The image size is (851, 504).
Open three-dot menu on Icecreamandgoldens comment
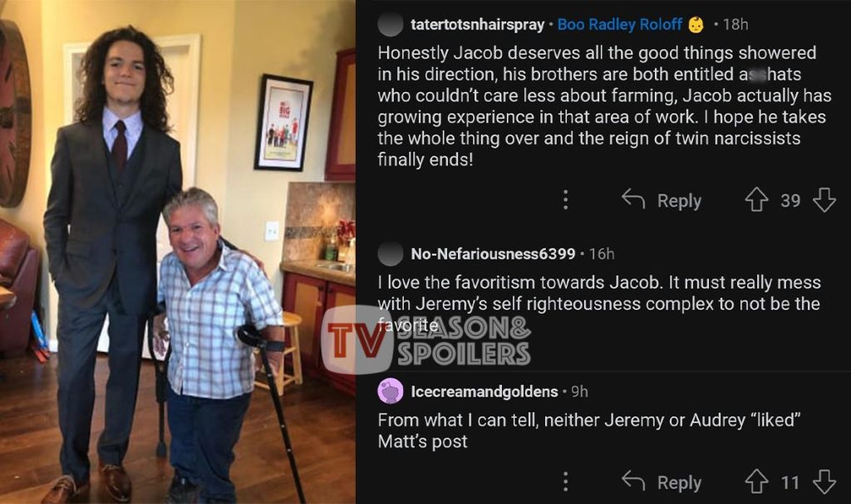(x=565, y=482)
